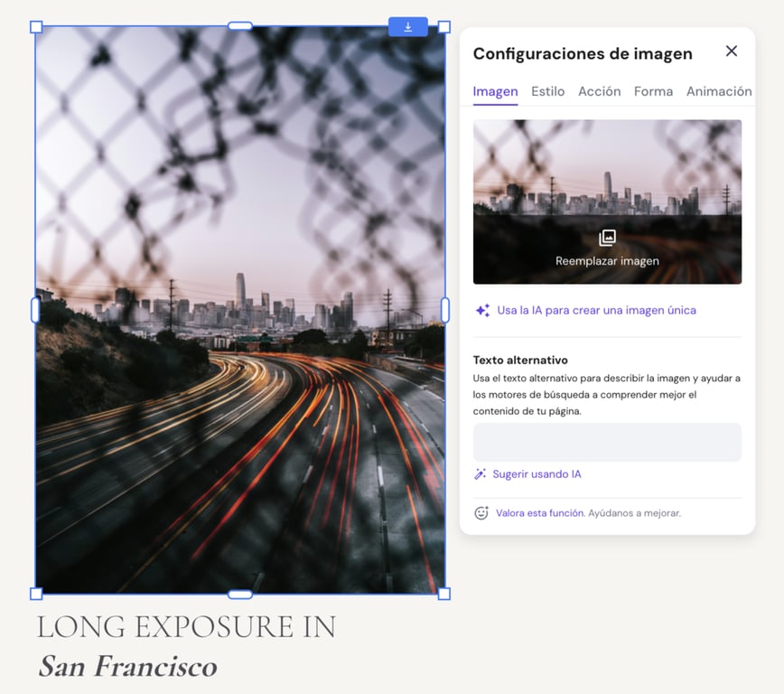Click the blue download icon above the image
784x694 pixels.
(408, 26)
